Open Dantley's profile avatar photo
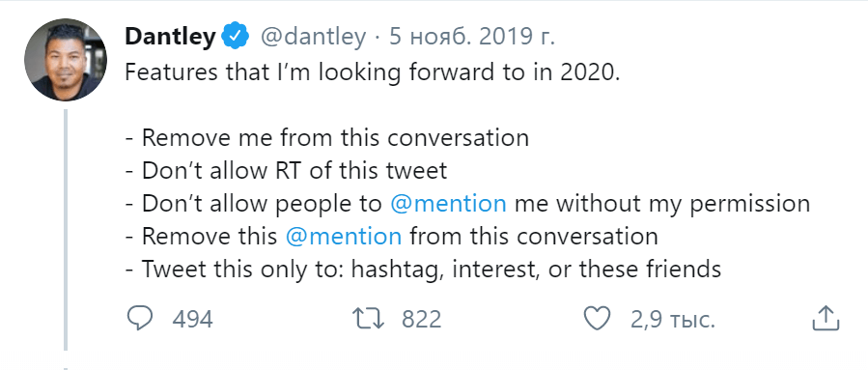This screenshot has width=868, height=370. point(66,60)
